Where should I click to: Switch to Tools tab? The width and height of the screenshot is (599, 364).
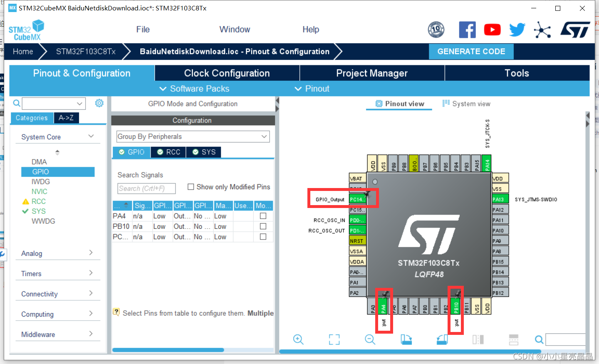517,73
